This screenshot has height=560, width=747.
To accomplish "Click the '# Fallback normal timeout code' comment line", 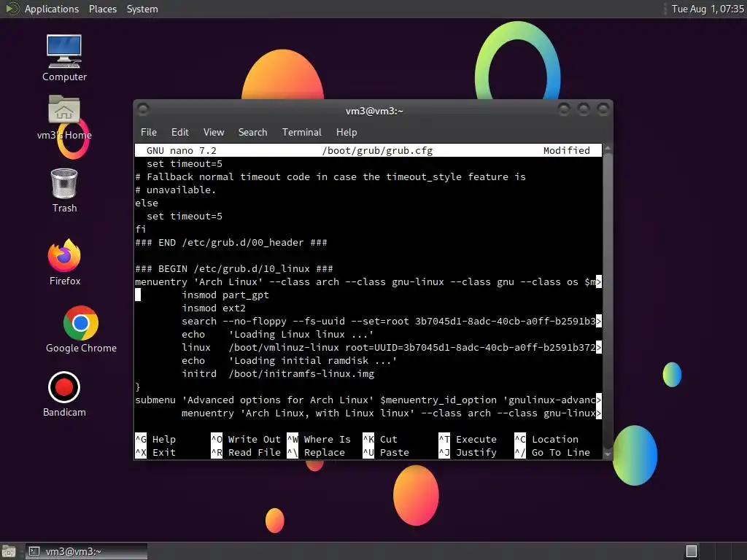I will tap(330, 176).
